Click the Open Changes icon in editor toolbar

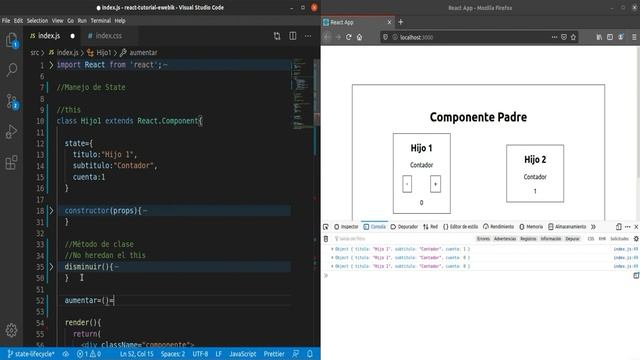pos(277,36)
